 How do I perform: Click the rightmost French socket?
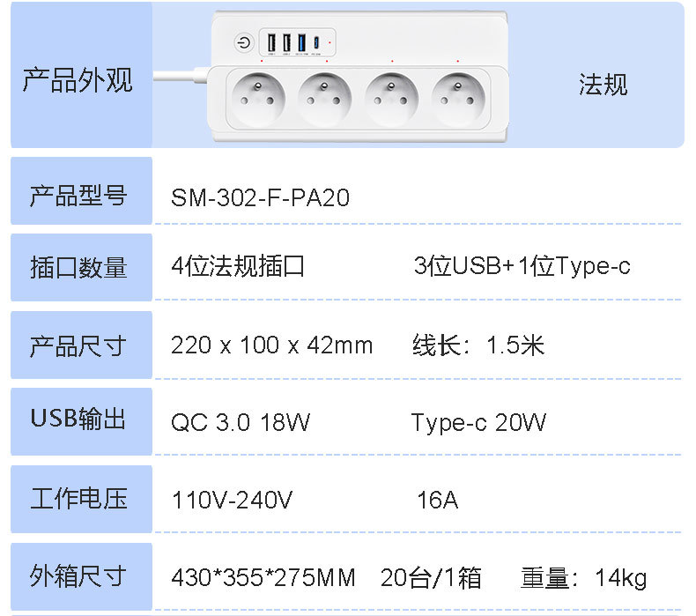click(x=457, y=97)
